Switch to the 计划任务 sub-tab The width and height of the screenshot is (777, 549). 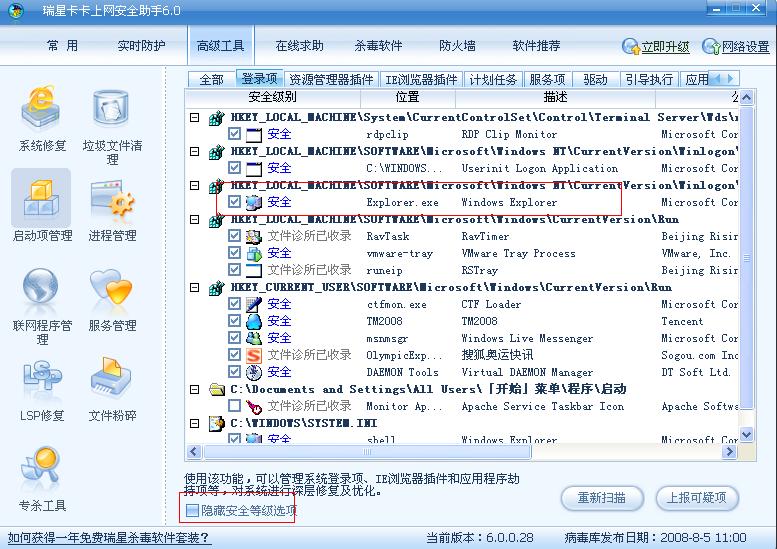[x=493, y=79]
